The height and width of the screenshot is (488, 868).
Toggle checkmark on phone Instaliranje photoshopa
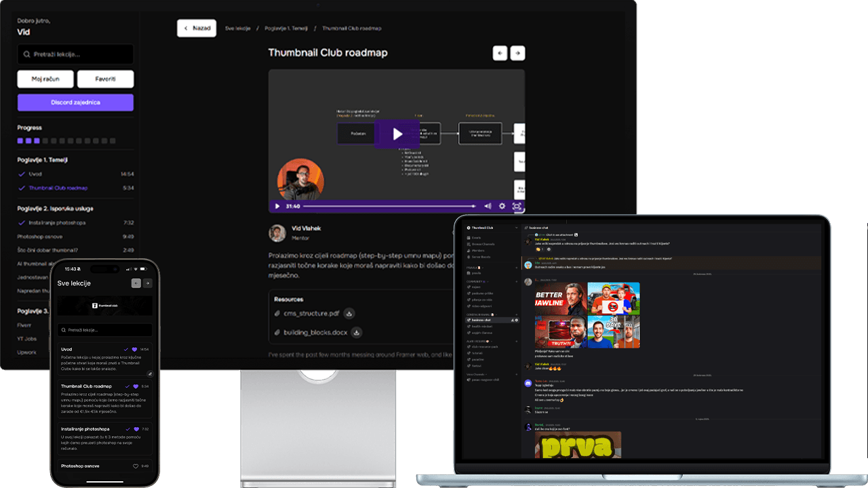(x=127, y=429)
